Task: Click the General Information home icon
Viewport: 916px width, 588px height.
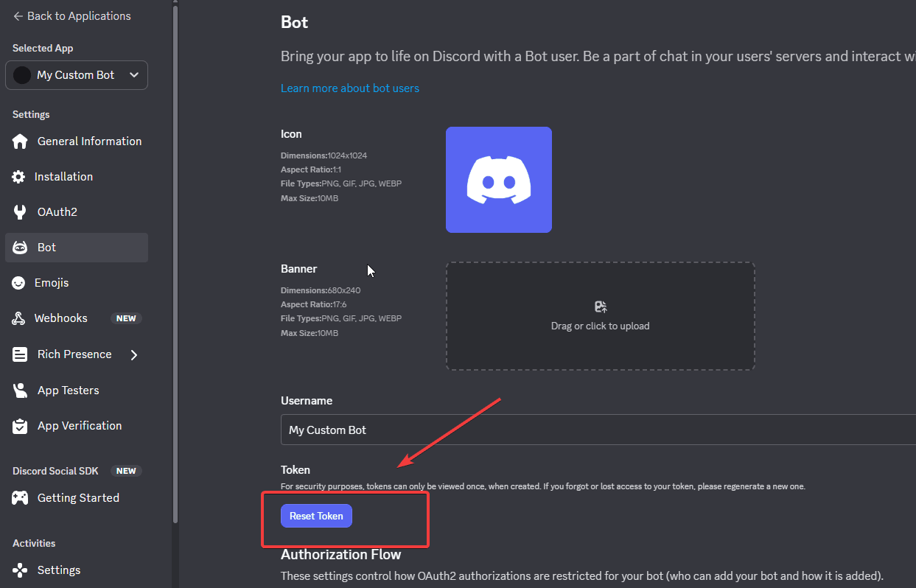Action: [20, 141]
